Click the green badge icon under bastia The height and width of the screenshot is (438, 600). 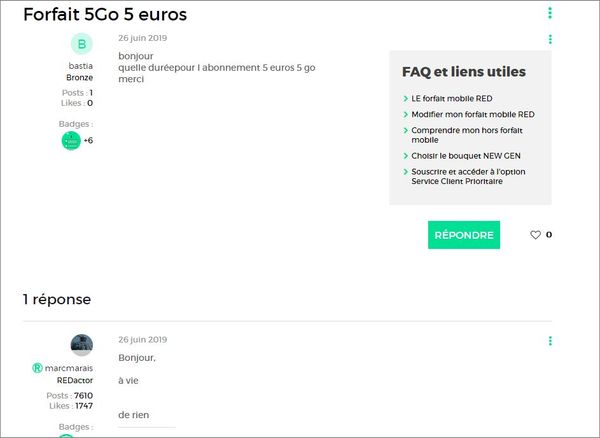pyautogui.click(x=71, y=141)
